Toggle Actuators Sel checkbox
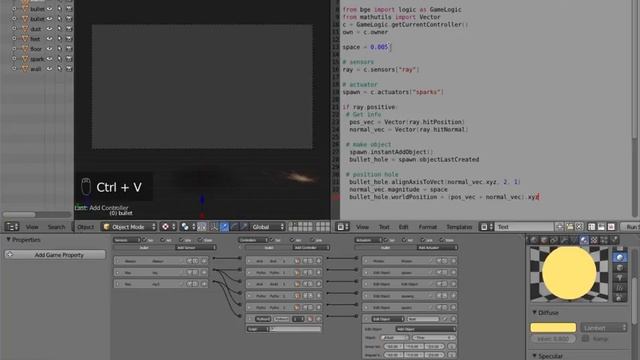The width and height of the screenshot is (640, 360). tap(386, 240)
